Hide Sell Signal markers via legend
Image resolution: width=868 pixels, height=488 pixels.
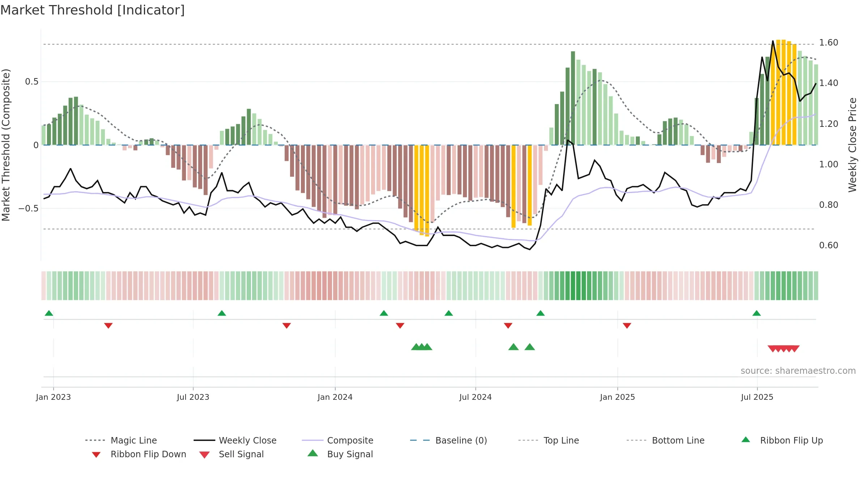pos(231,454)
